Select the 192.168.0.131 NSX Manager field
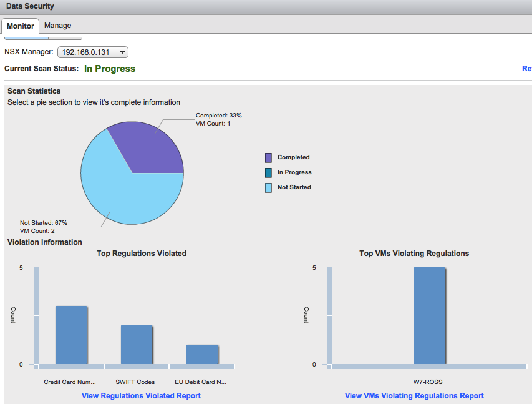The height and width of the screenshot is (404, 532). (x=93, y=52)
